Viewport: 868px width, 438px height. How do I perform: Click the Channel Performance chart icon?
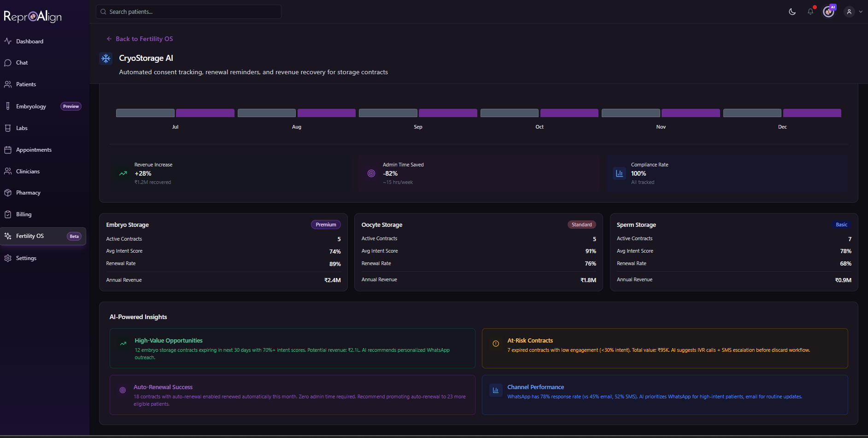pyautogui.click(x=496, y=391)
